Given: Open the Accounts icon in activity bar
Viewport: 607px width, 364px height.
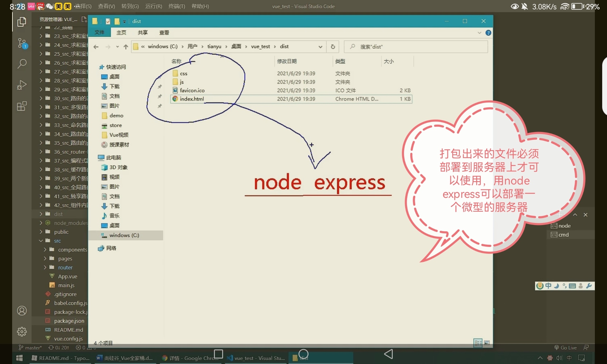Looking at the screenshot, I should [22, 311].
